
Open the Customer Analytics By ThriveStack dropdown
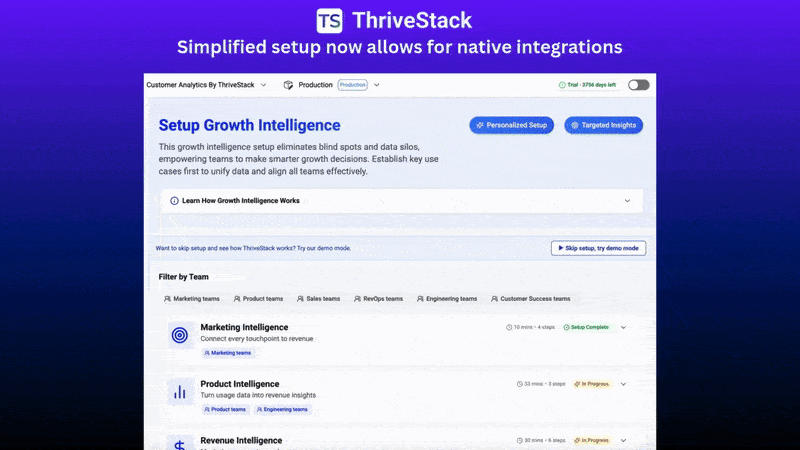(206, 85)
